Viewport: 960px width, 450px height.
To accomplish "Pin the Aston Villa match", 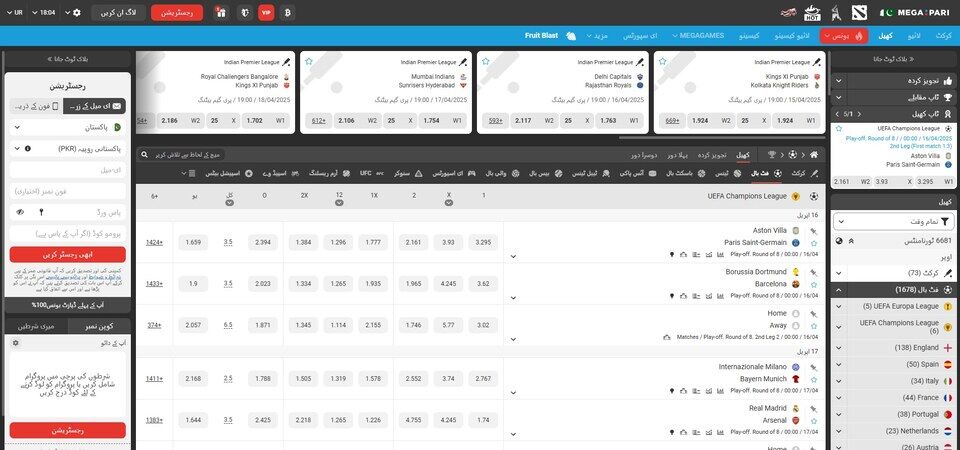I will 814,231.
